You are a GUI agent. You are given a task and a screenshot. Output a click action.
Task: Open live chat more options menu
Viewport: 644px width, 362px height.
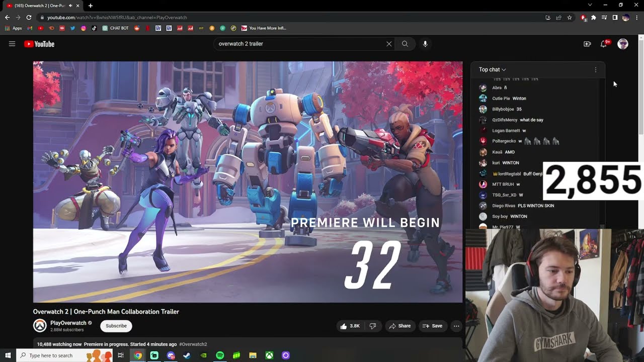point(596,69)
